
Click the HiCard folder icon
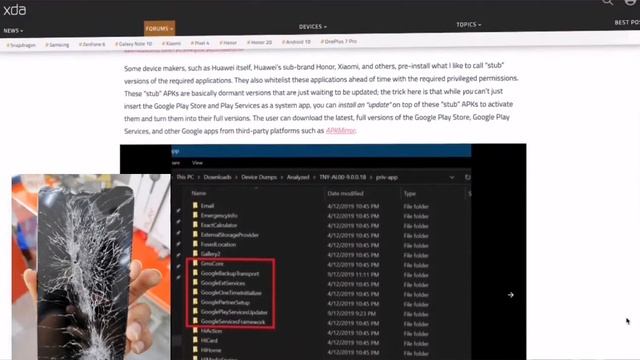tap(195, 340)
